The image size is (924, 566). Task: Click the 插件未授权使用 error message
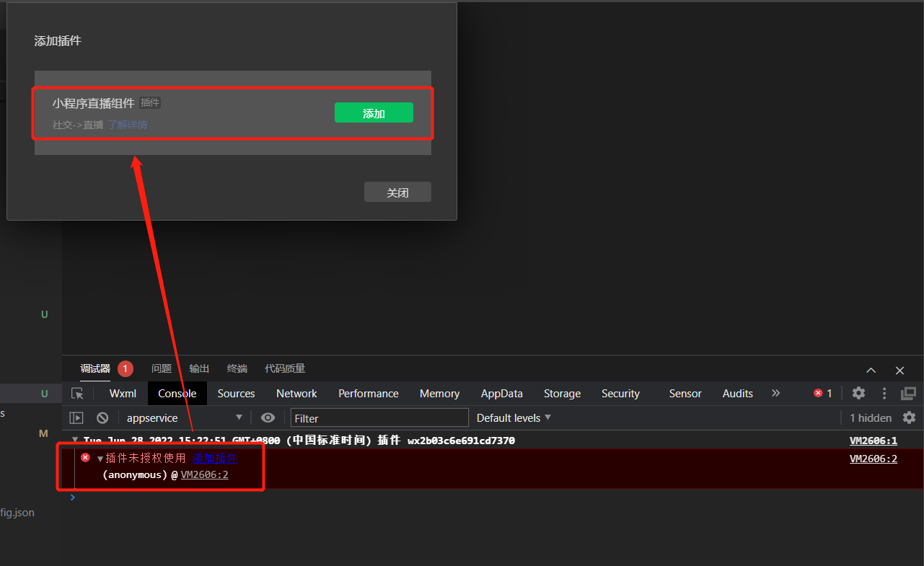point(146,458)
